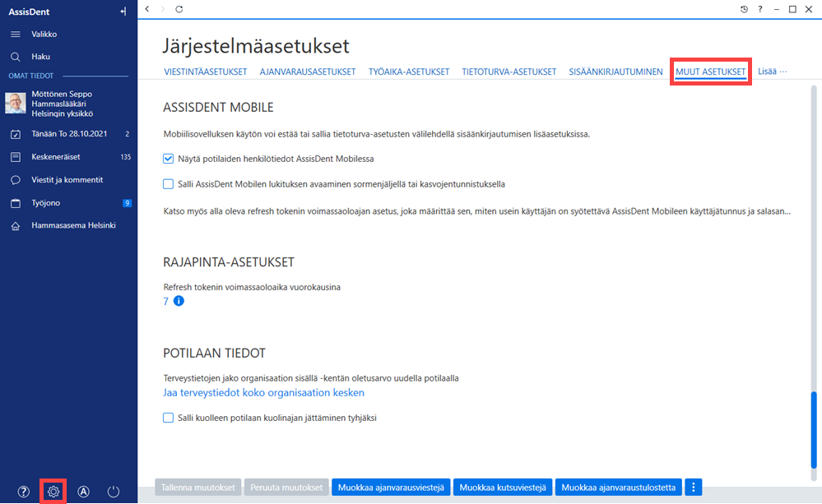The image size is (822, 504).
Task: Switch to the TYÖAIKA-ASETUKSET tab
Action: pyautogui.click(x=409, y=72)
